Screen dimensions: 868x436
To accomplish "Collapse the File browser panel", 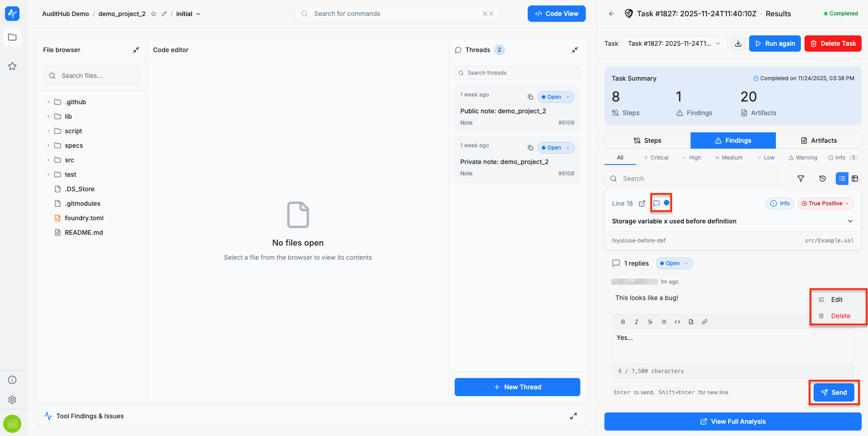I will tap(136, 50).
